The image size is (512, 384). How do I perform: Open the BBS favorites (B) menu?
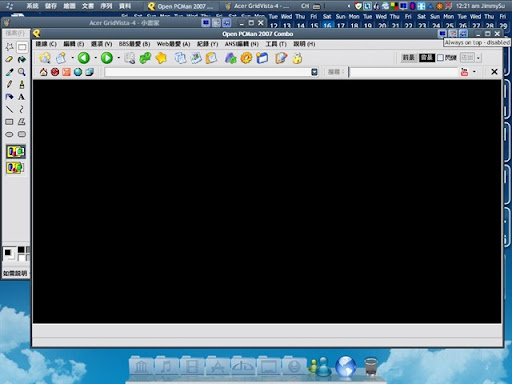[x=134, y=44]
